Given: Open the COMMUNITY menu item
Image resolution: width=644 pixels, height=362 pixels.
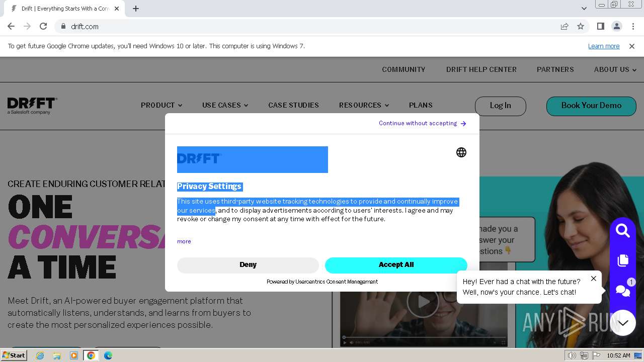Looking at the screenshot, I should 404,69.
